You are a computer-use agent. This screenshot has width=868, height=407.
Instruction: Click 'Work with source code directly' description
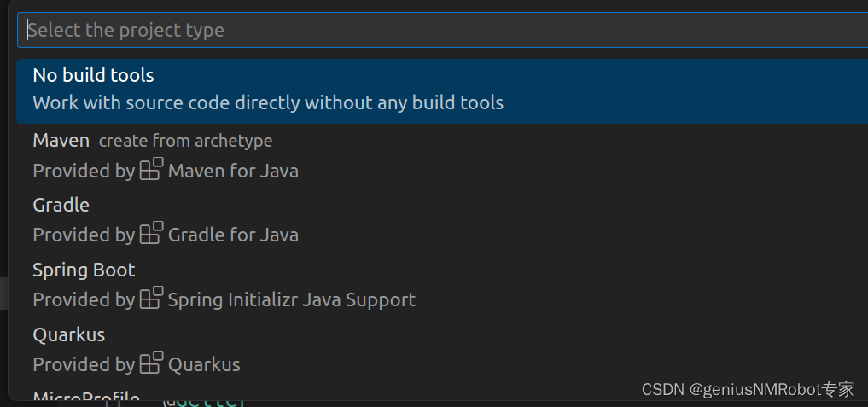(269, 103)
